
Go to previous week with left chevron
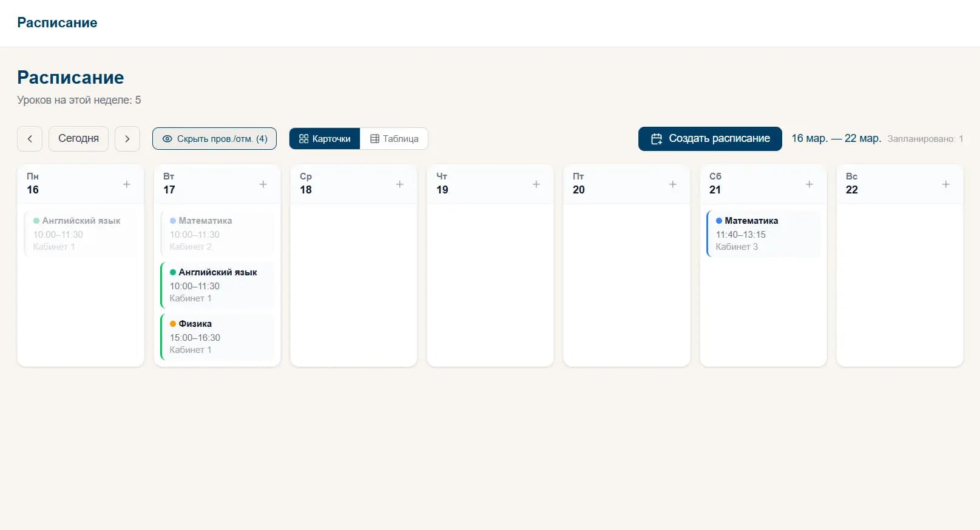(30, 139)
